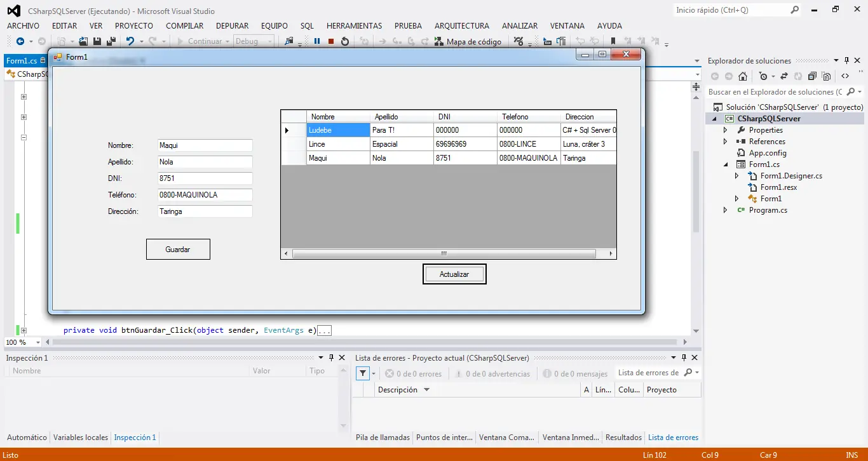This screenshot has height=461, width=868.
Task: Click the pending changes filter clock icon
Action: pyautogui.click(x=763, y=76)
